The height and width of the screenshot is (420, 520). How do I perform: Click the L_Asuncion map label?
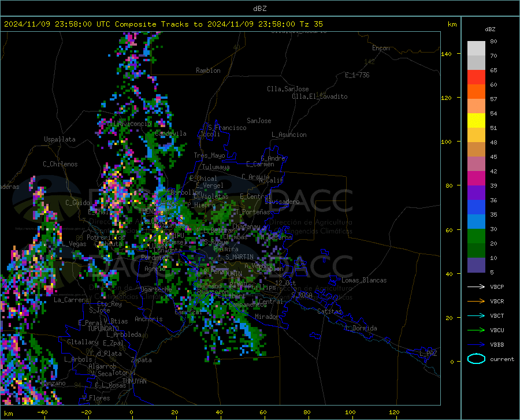pos(289,135)
